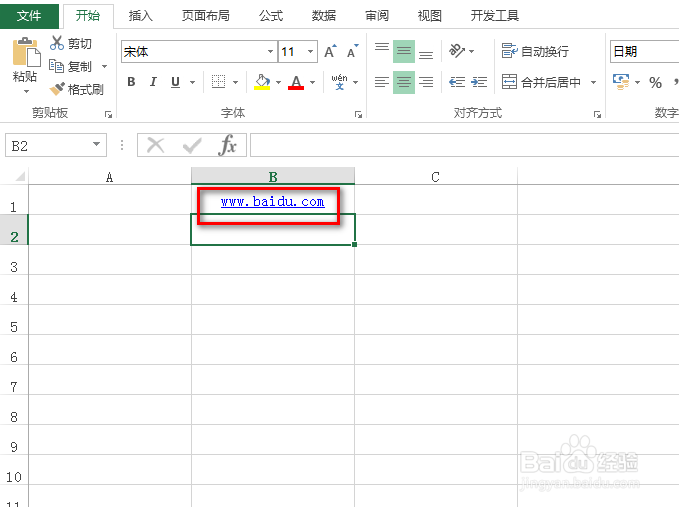The image size is (679, 507).
Task: Increase the cell indent
Action: click(x=479, y=82)
